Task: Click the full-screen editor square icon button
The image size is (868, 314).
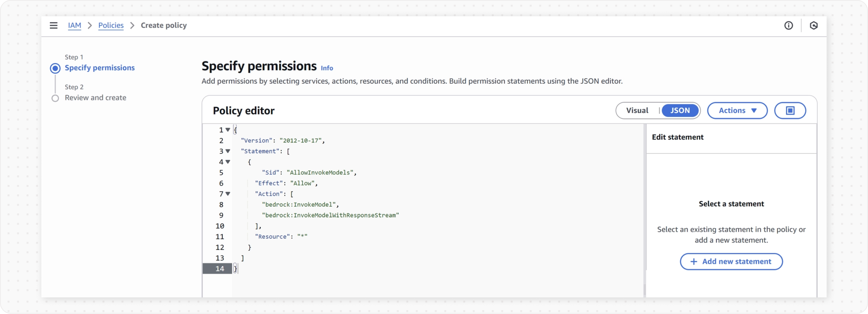Action: 790,110
